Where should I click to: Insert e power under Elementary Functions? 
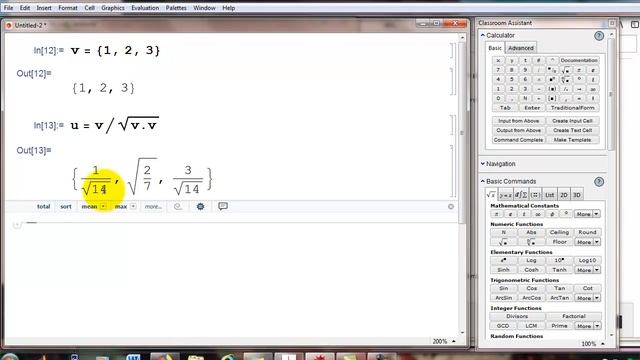tap(503, 260)
